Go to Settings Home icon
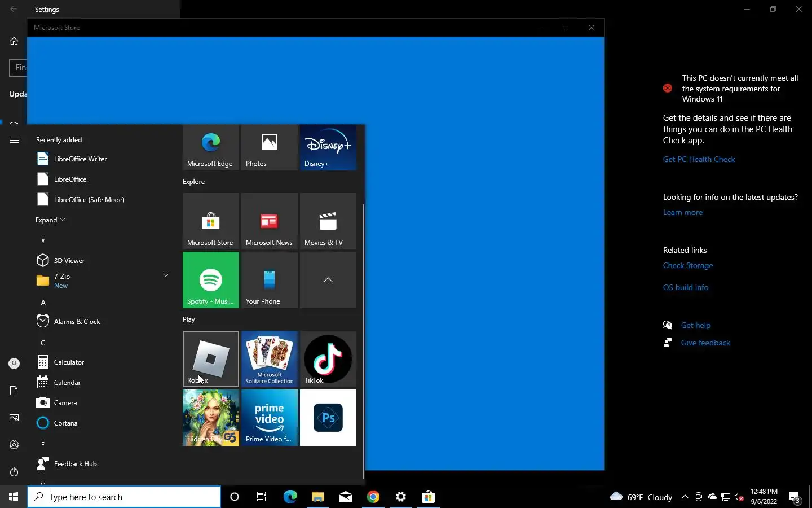The width and height of the screenshot is (812, 508). [x=14, y=41]
